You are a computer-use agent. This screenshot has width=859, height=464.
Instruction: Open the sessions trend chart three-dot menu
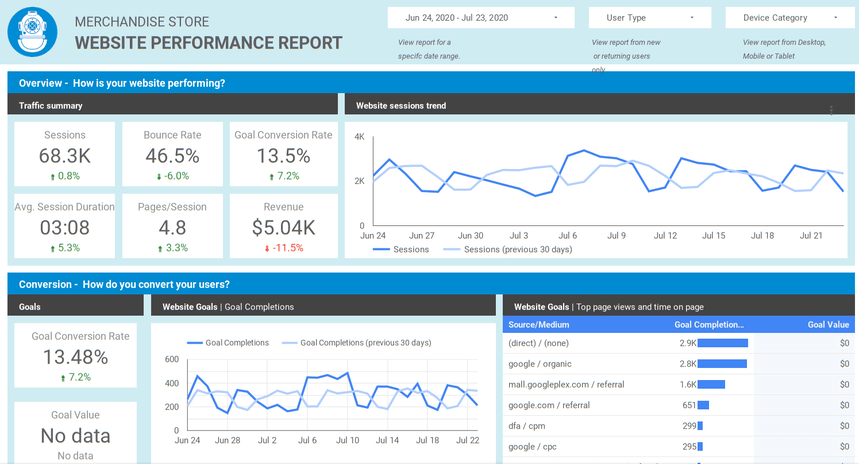click(831, 110)
